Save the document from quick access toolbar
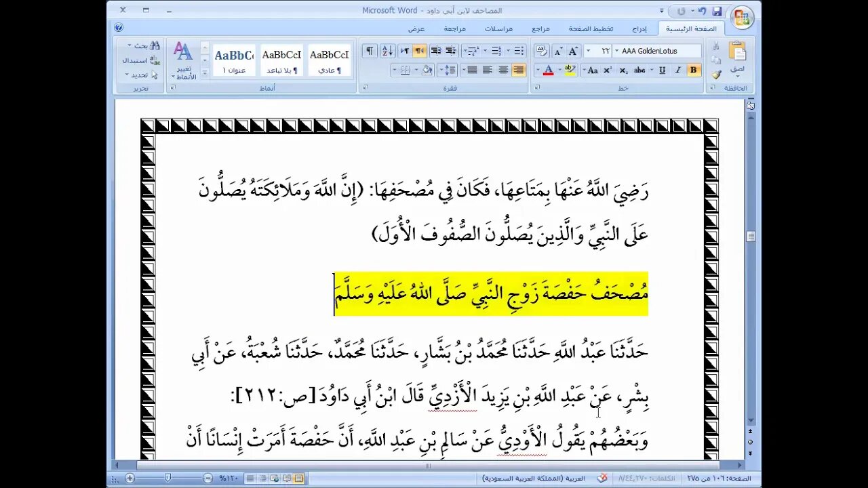This screenshot has height=488, width=868. (x=717, y=11)
